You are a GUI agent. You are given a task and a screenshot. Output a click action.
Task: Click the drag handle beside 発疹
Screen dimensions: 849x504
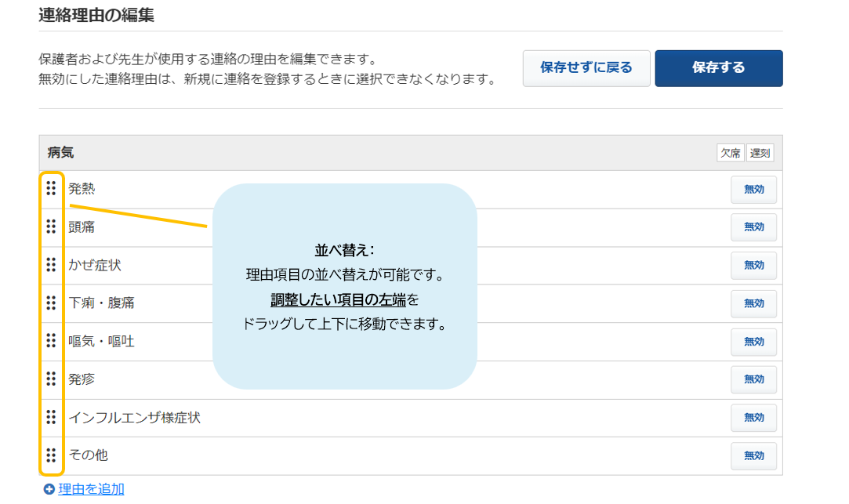click(x=51, y=379)
